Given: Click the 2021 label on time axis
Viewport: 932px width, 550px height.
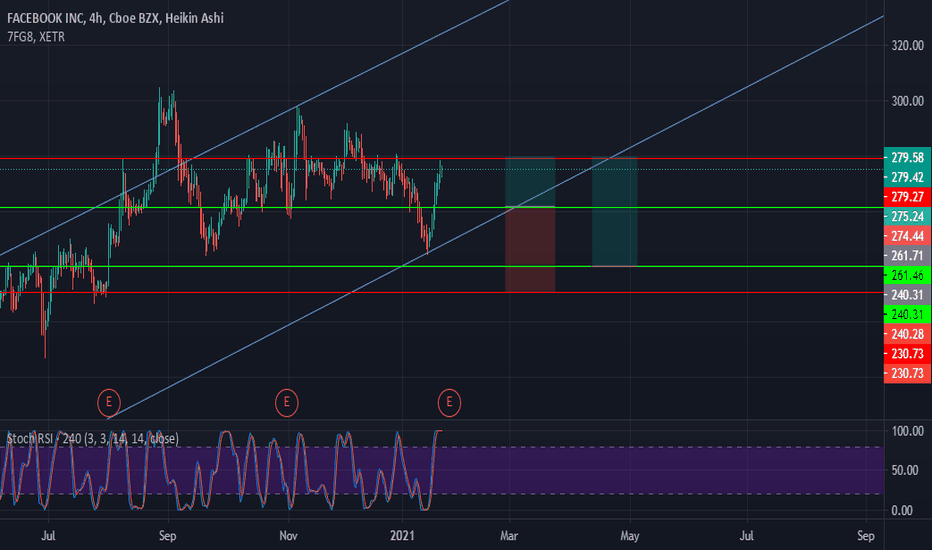Looking at the screenshot, I should coord(402,536).
